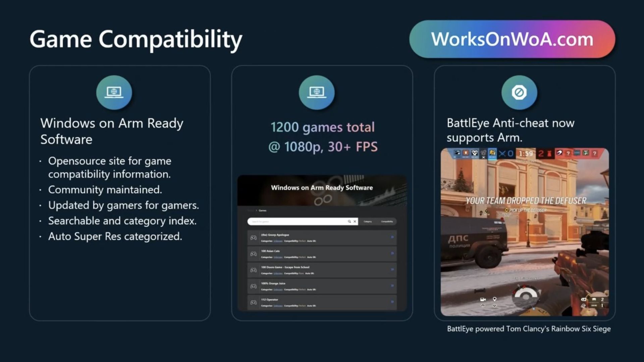
Task: Click Auto Super Res categorized bullet
Action: (115, 236)
